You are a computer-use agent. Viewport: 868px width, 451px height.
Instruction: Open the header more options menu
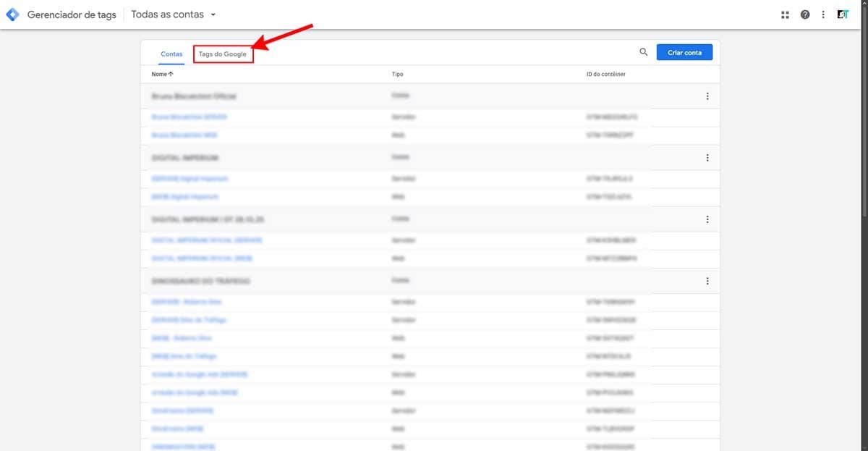point(823,14)
